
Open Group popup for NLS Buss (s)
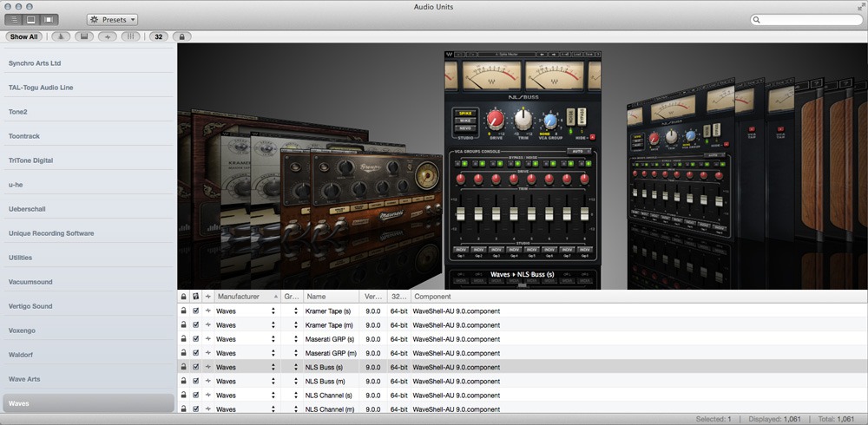[x=296, y=367]
